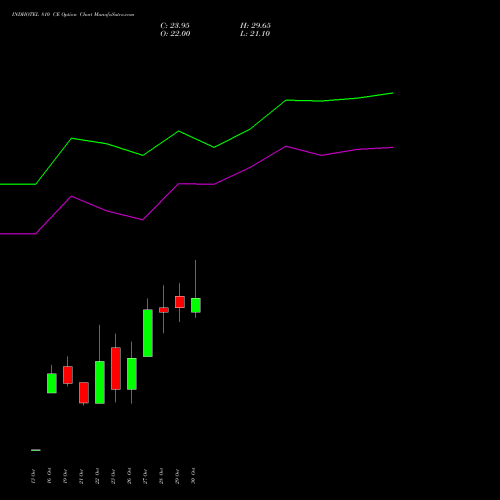500x500 pixels.
Task: Select the open value O: 22.00
Action: (175, 34)
